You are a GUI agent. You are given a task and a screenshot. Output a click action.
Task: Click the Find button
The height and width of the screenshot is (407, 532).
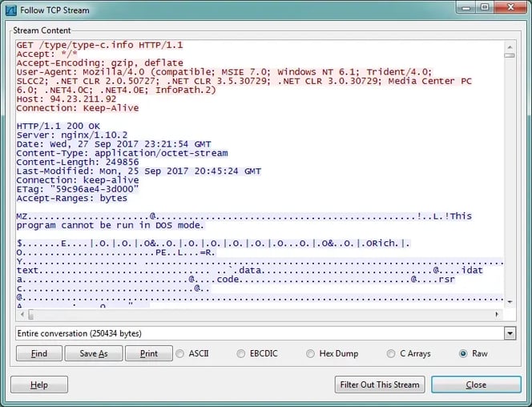tap(38, 353)
